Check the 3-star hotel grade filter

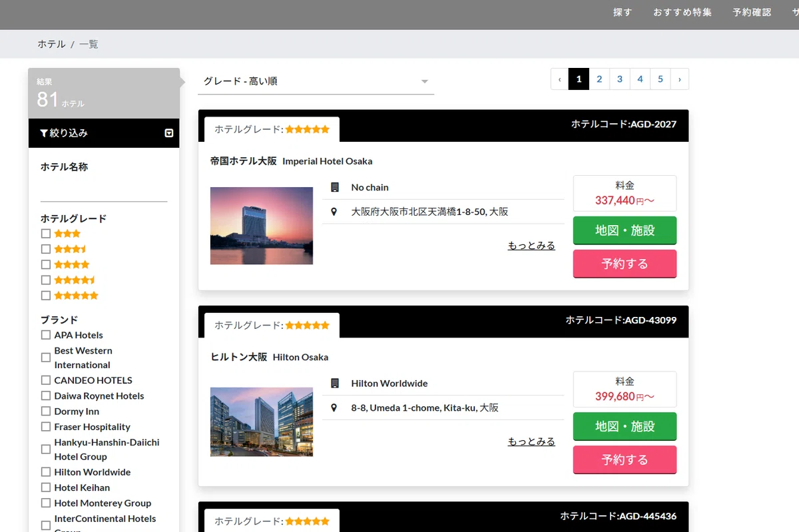tap(46, 234)
